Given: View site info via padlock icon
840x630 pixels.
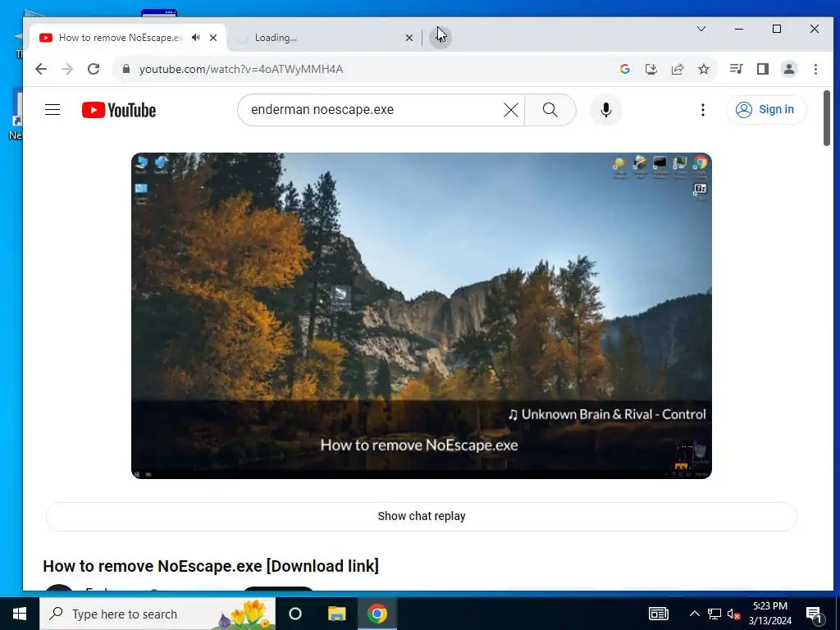Looking at the screenshot, I should [x=126, y=69].
